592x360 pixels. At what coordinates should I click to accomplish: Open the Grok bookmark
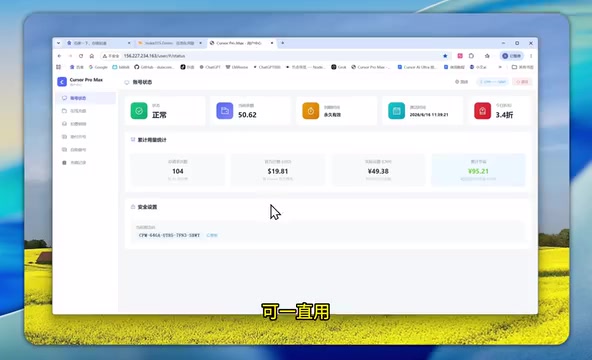(339, 67)
